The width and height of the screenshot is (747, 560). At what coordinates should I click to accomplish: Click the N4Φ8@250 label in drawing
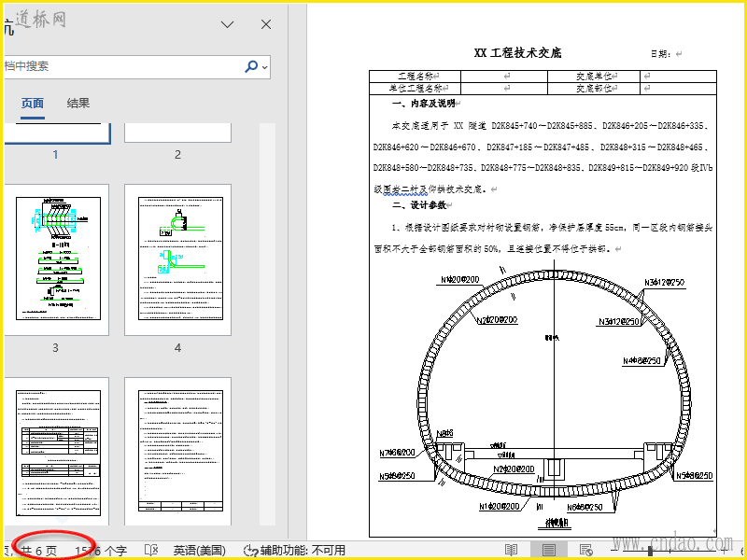tap(641, 360)
